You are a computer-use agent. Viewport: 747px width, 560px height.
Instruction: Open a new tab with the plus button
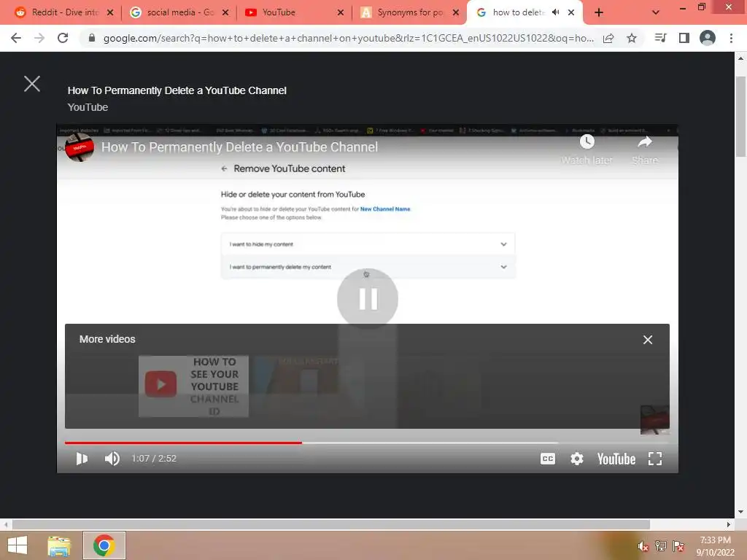click(x=599, y=13)
